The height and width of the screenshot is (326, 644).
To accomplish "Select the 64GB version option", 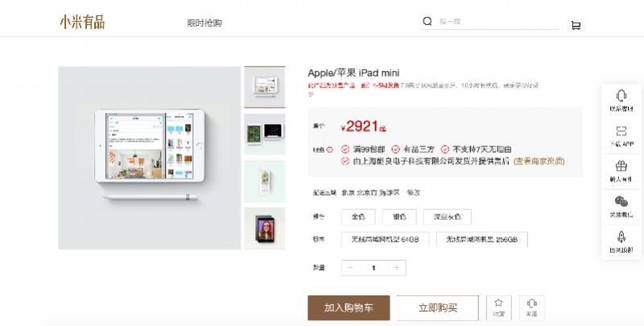I will point(386,239).
